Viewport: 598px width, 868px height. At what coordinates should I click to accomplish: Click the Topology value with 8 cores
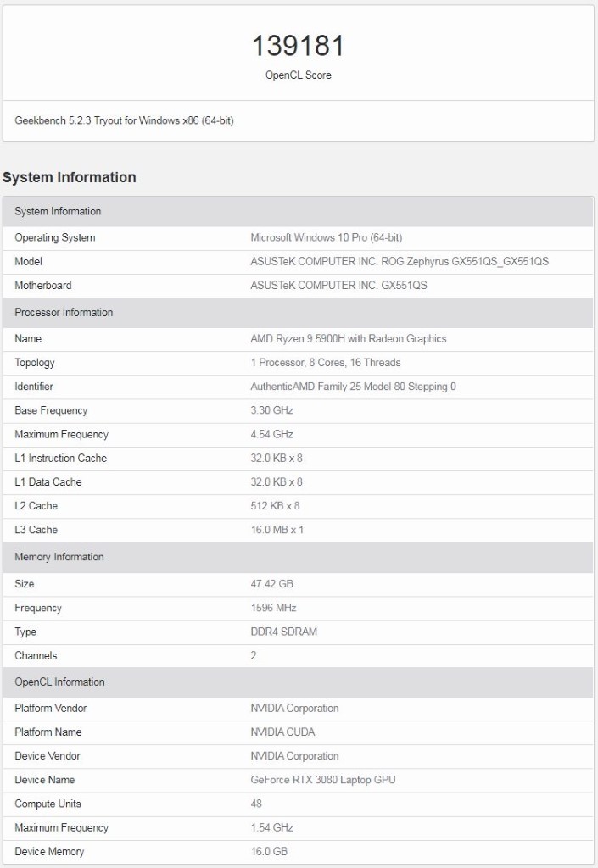pyautogui.click(x=325, y=363)
